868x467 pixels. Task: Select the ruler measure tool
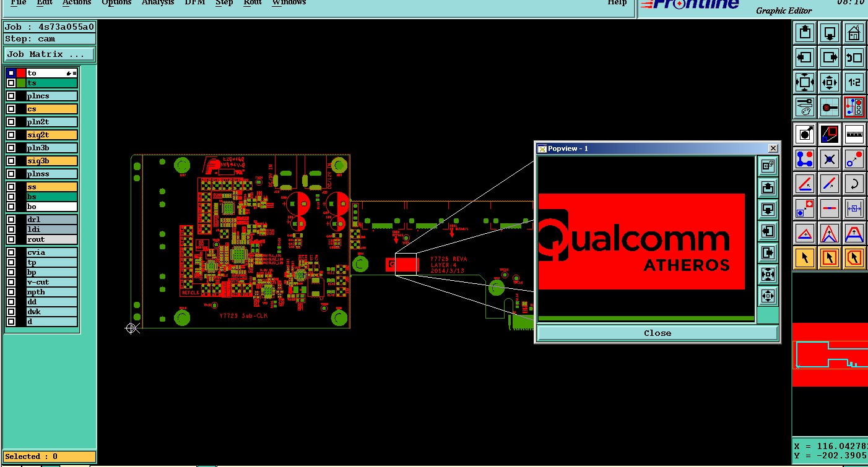pyautogui.click(x=854, y=134)
